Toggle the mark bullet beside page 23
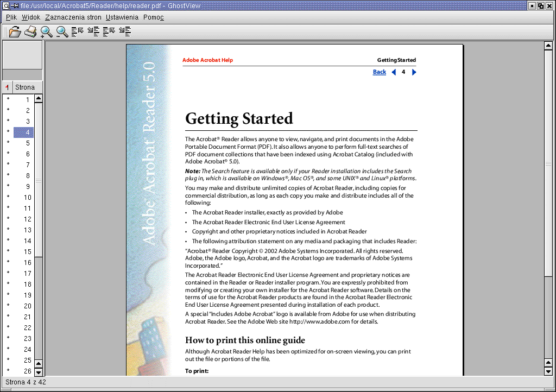Image resolution: width=556 pixels, height=392 pixels. 8,337
